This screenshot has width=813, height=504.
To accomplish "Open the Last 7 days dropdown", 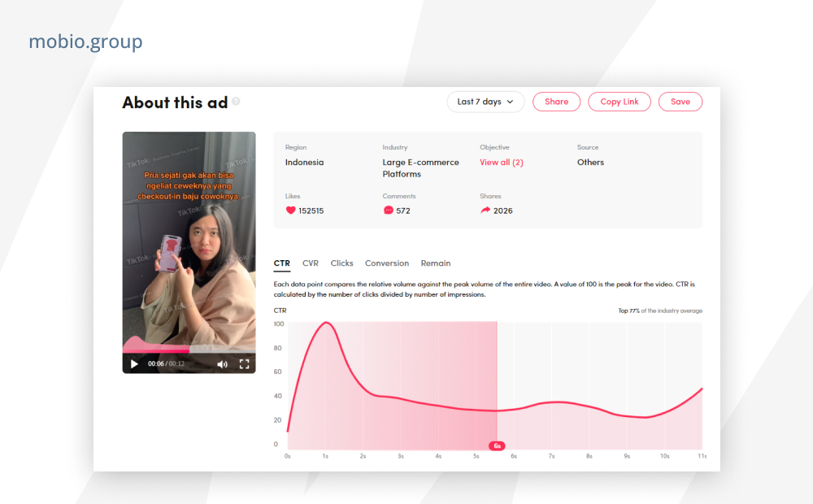I will [485, 102].
